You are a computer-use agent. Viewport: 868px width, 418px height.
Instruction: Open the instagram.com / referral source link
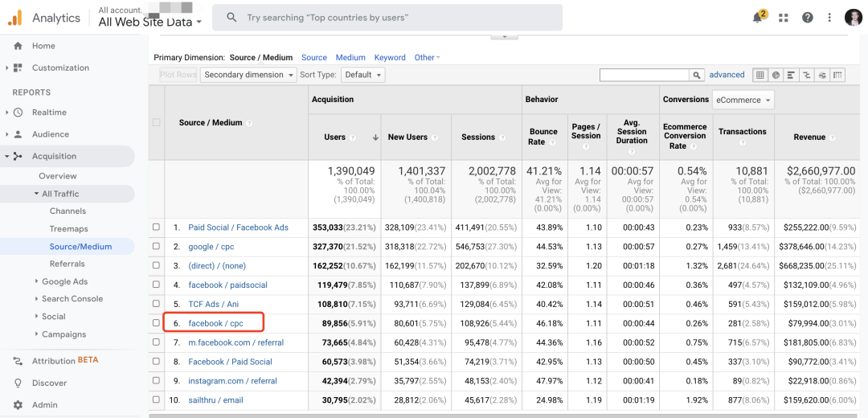[x=232, y=381]
